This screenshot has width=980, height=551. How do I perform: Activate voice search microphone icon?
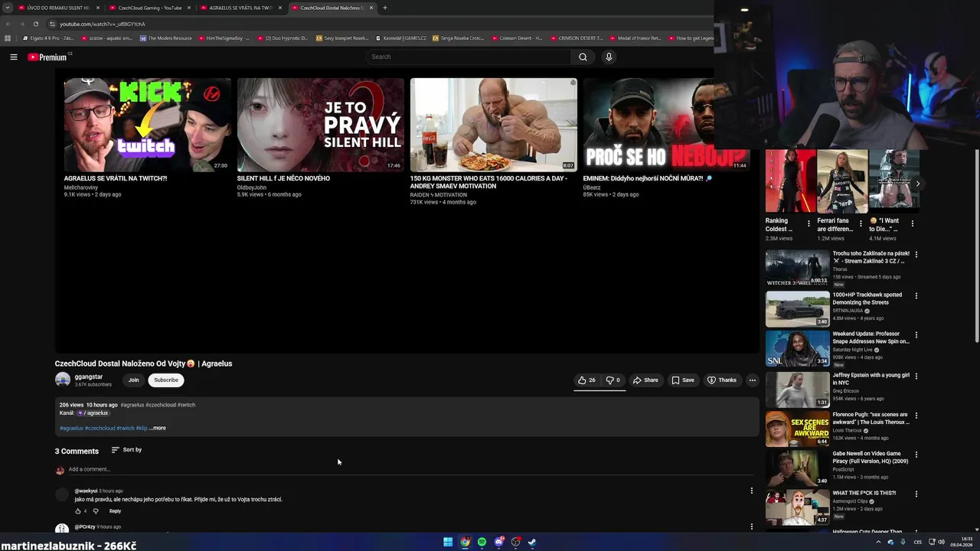[x=609, y=57]
